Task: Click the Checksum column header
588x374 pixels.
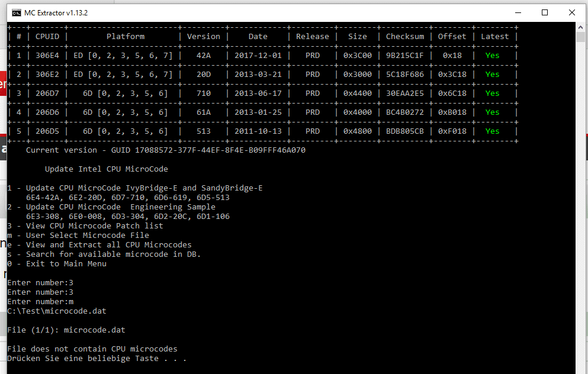Action: pos(405,36)
